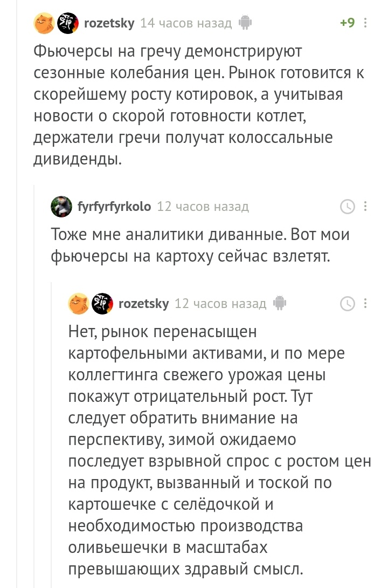Click the Android icon on the 14-hour-old comment

tap(245, 23)
